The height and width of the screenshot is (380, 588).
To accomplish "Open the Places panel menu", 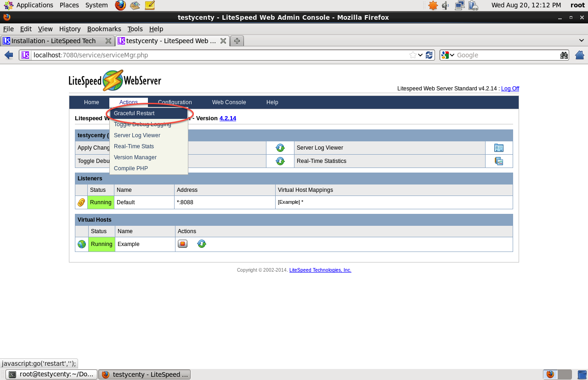I will point(69,5).
